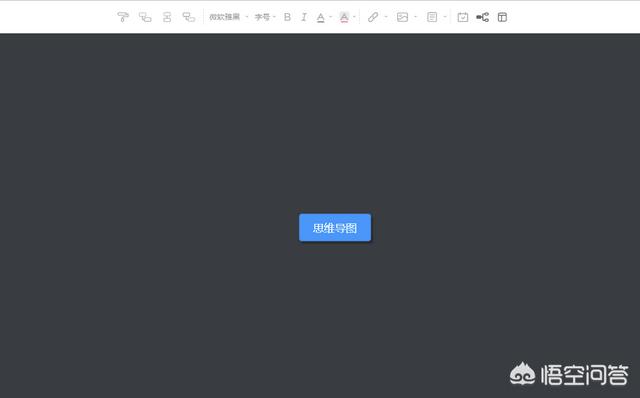Expand the font color dropdown arrow

click(x=331, y=17)
